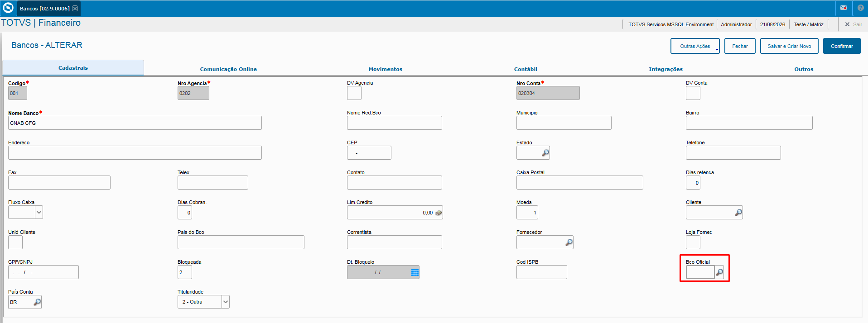Switch to the Contábil tab
Screen dimensions: 868x323
point(526,69)
